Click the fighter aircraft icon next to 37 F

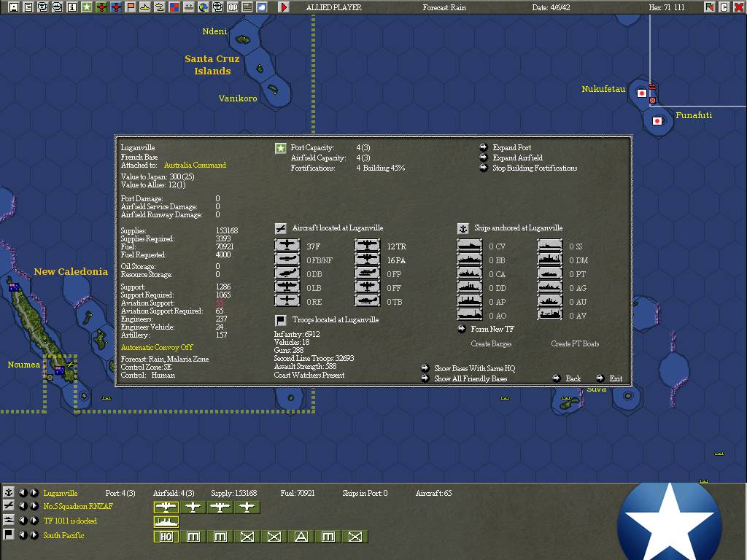287,246
